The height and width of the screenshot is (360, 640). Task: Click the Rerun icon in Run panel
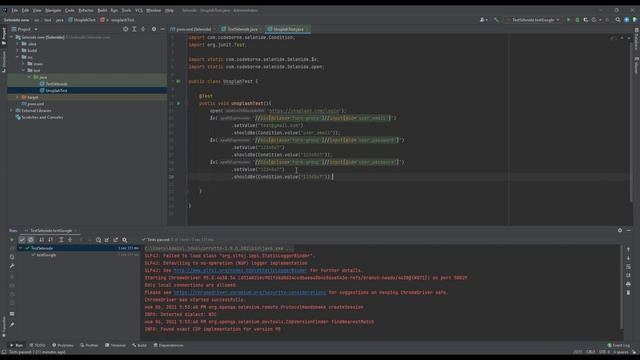point(12,240)
